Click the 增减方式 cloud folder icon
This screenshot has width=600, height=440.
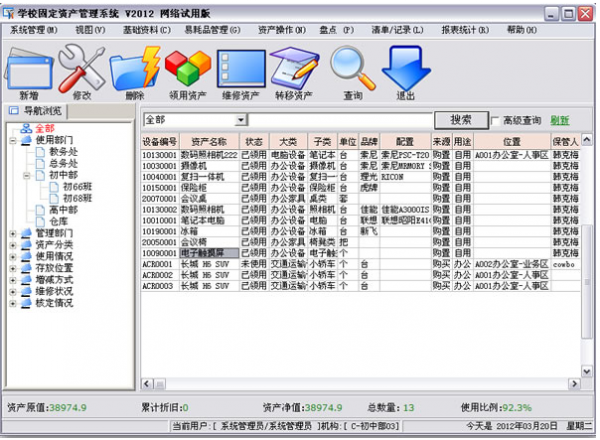(26, 280)
